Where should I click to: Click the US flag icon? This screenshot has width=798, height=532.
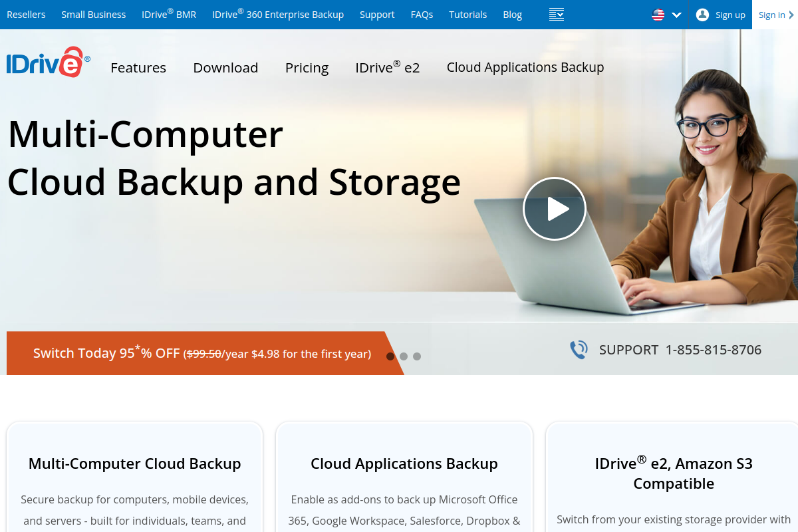(x=658, y=15)
